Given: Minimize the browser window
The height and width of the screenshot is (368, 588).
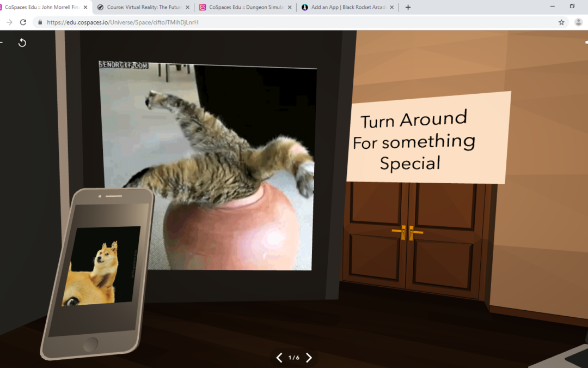Looking at the screenshot, I should 553,7.
